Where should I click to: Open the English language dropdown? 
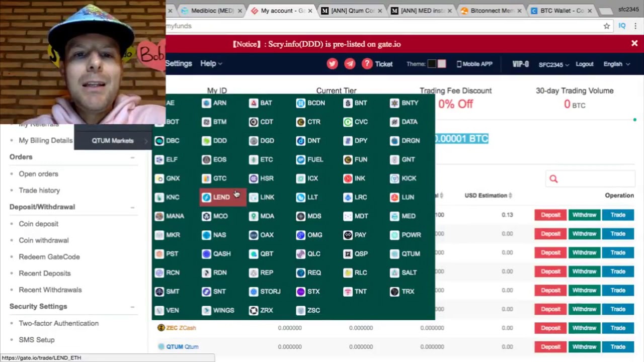pyautogui.click(x=616, y=64)
